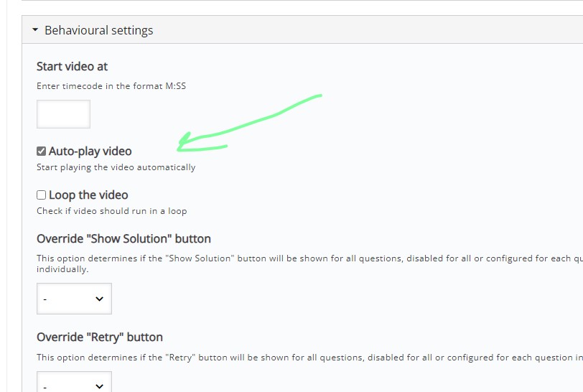Uncheck the Auto-play video checkbox
This screenshot has height=392, width=583.
tap(41, 151)
